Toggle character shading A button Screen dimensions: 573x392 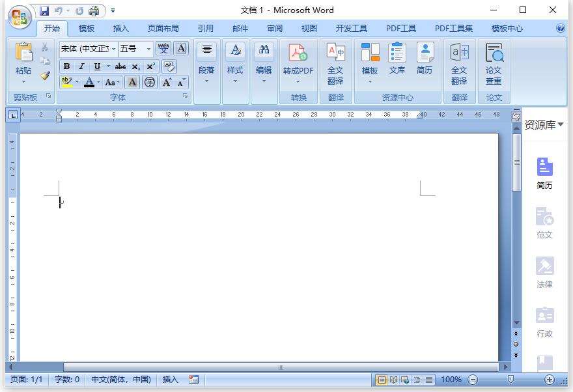tap(132, 82)
